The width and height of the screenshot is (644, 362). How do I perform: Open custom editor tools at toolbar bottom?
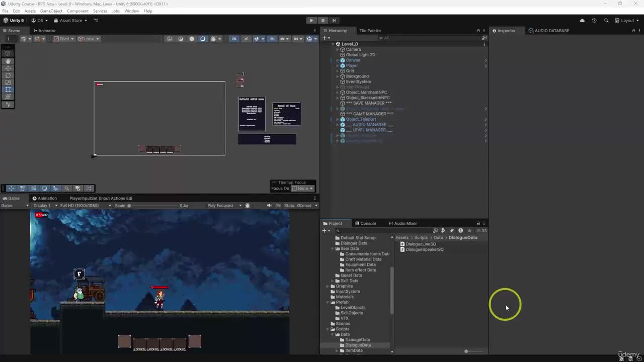point(8,105)
